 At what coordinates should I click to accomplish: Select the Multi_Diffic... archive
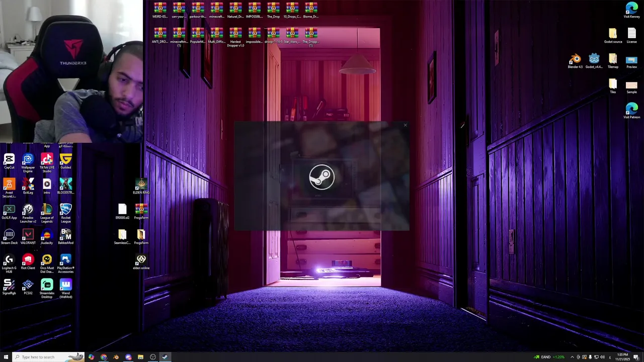216,36
